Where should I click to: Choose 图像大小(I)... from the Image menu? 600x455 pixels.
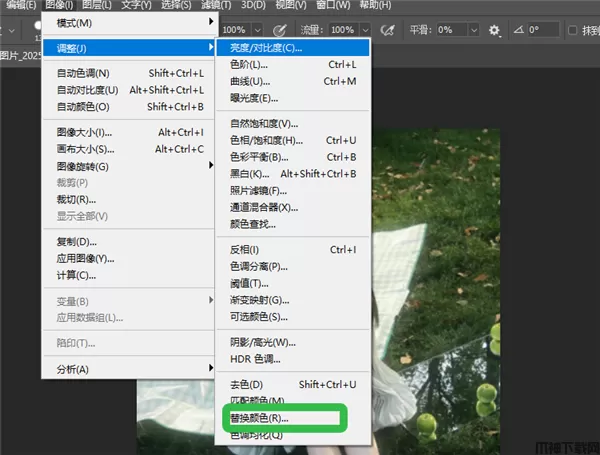click(x=85, y=132)
